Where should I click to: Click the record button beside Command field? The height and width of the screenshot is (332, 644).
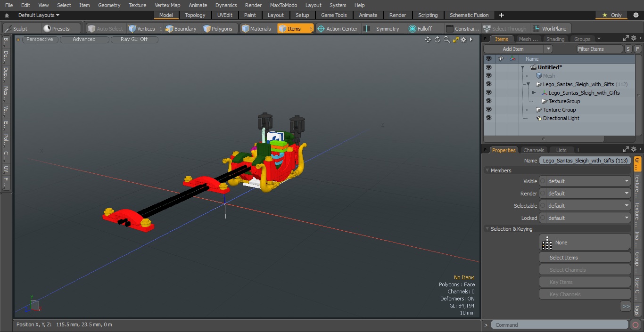coord(635,325)
